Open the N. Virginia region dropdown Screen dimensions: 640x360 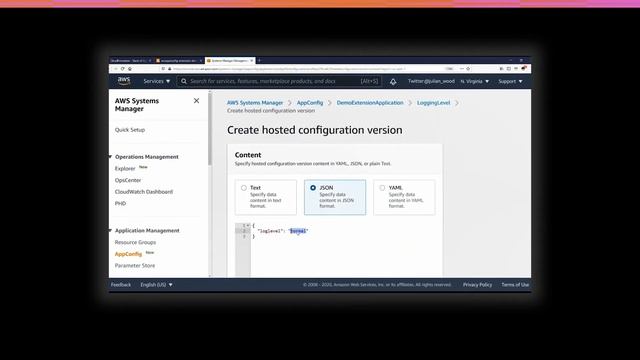(475, 81)
